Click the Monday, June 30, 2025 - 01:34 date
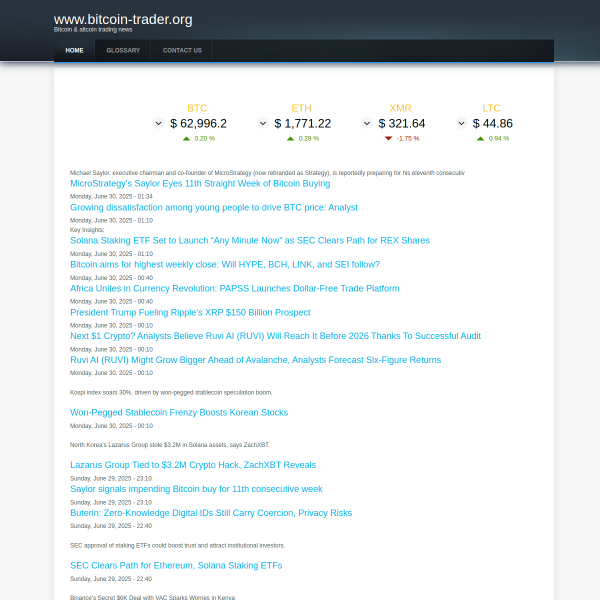 [111, 197]
